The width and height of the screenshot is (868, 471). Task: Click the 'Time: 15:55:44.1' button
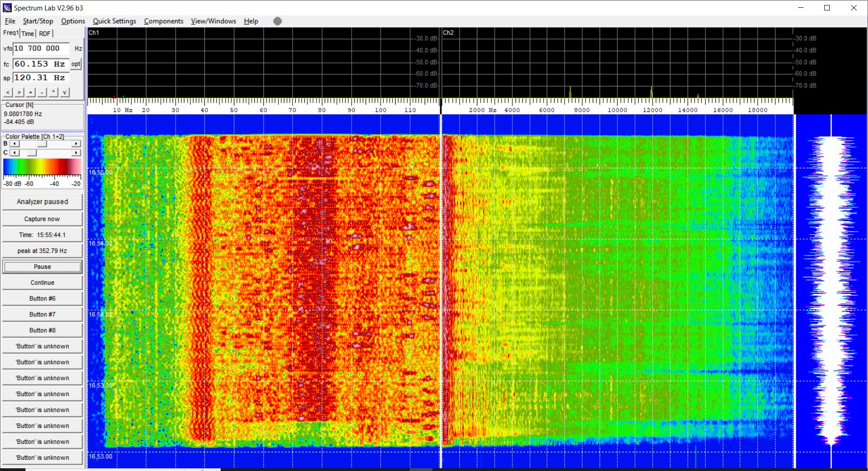[42, 235]
